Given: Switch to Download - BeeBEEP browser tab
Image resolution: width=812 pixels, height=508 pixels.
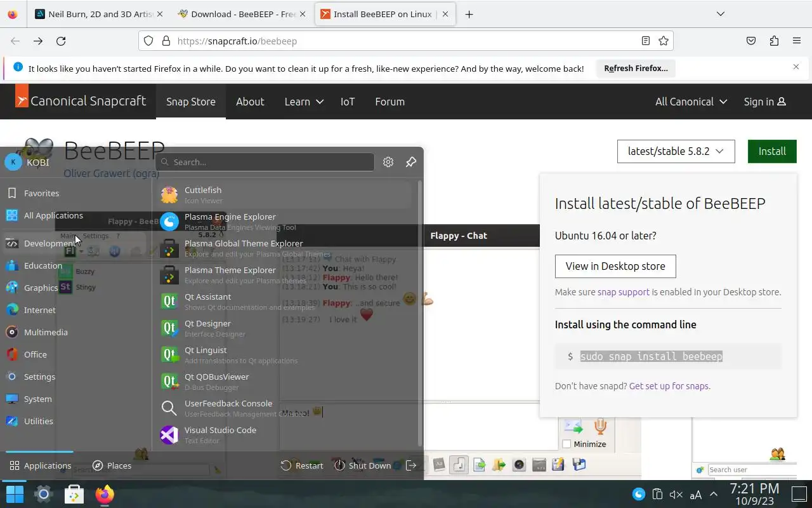Looking at the screenshot, I should point(242,14).
